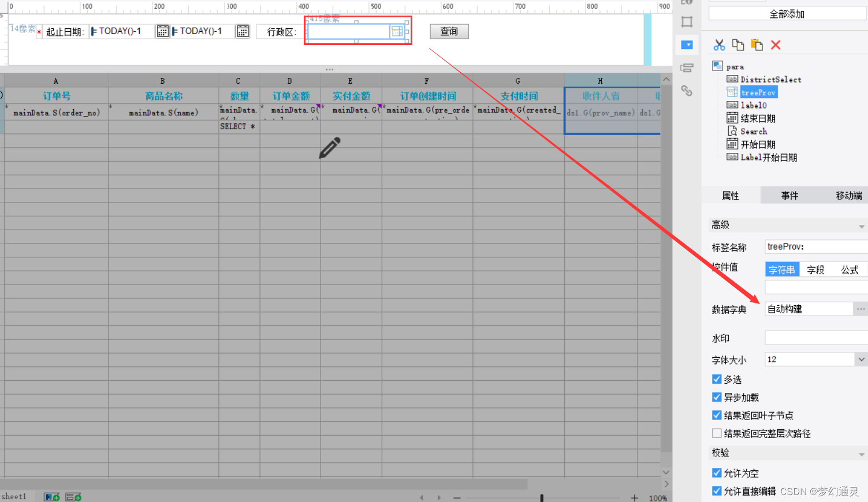
Task: Click tree icon of the 行政区 widget
Action: point(397,32)
